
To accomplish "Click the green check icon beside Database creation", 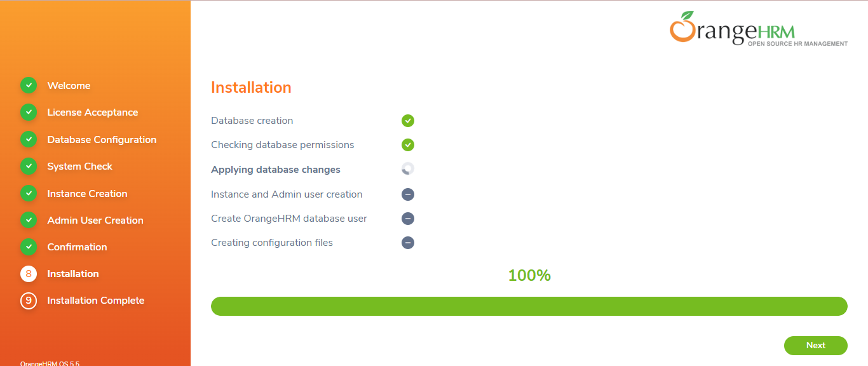I will tap(407, 120).
